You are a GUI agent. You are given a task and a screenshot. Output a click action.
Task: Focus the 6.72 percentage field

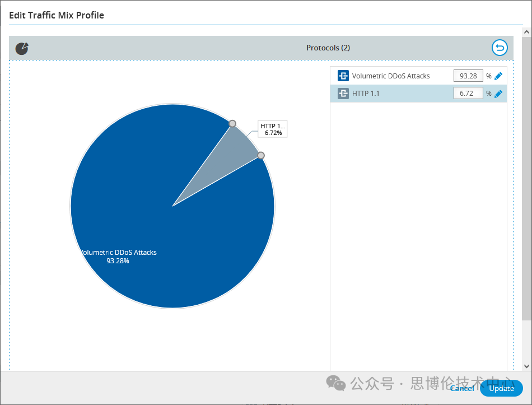tap(468, 94)
